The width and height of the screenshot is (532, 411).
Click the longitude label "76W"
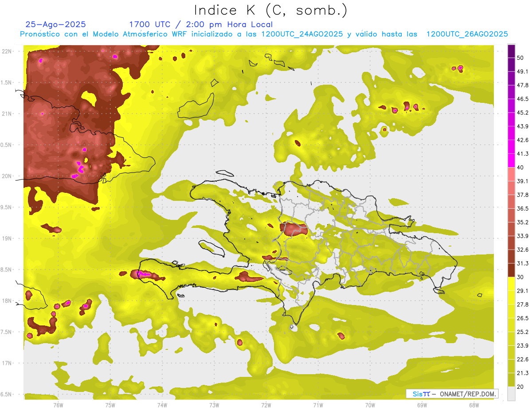58,405
